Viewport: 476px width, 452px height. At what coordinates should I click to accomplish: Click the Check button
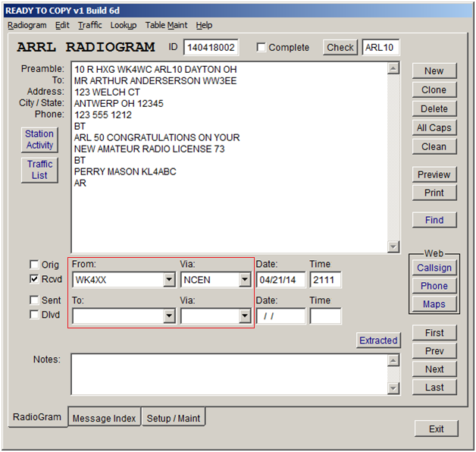(340, 47)
